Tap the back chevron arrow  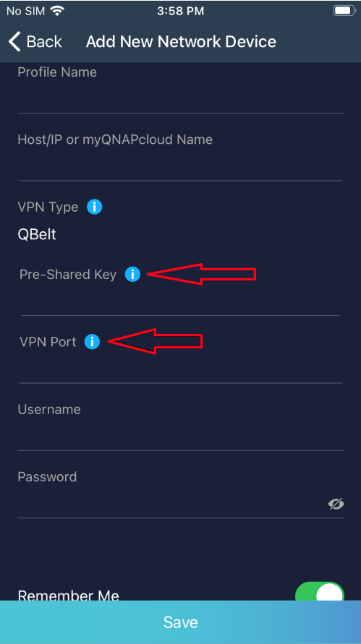(x=14, y=41)
